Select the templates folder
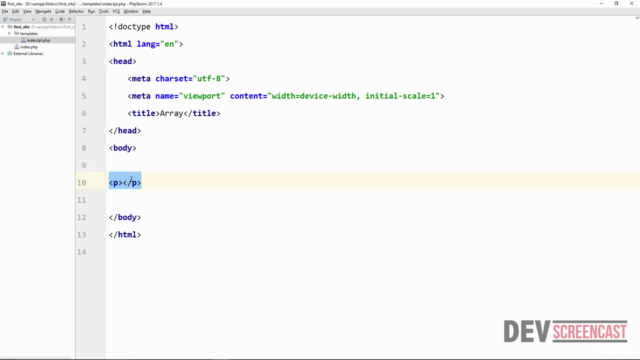640x360 pixels. tap(29, 33)
